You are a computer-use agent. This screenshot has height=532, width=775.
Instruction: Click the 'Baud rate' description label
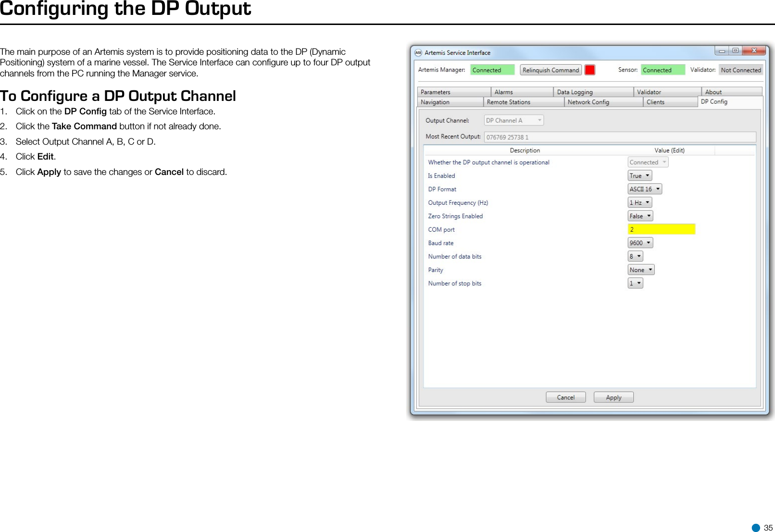(441, 243)
